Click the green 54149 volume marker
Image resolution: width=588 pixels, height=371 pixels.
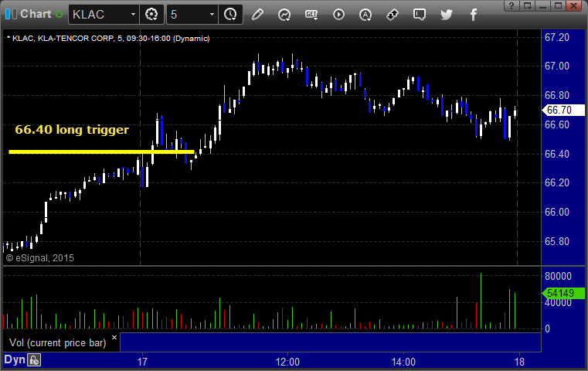coord(563,293)
